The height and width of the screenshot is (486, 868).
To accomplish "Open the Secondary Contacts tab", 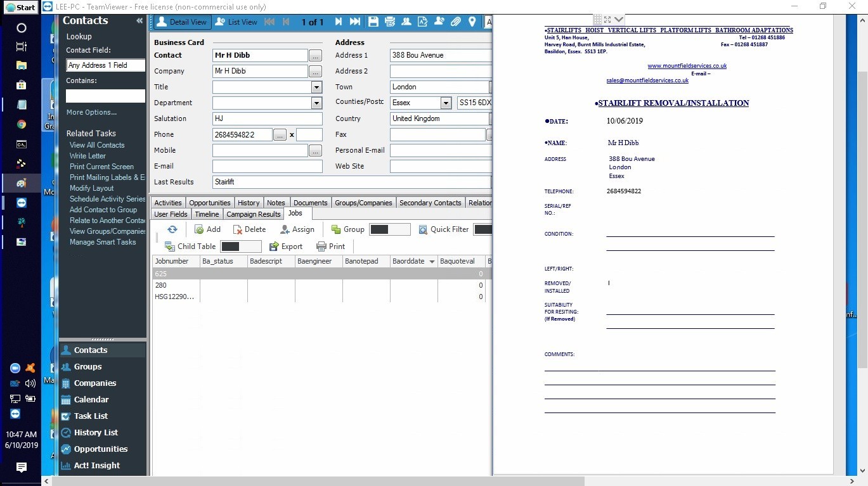I will coord(431,203).
